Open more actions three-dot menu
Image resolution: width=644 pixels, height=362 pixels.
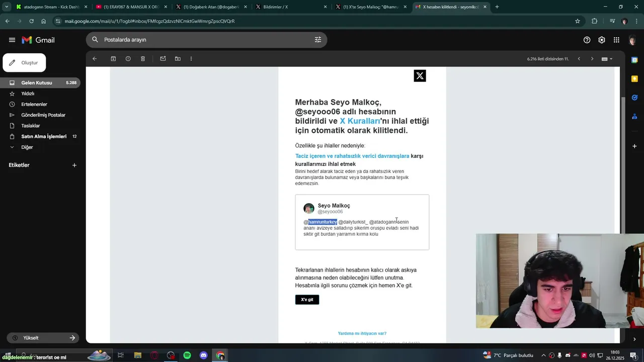(x=191, y=59)
